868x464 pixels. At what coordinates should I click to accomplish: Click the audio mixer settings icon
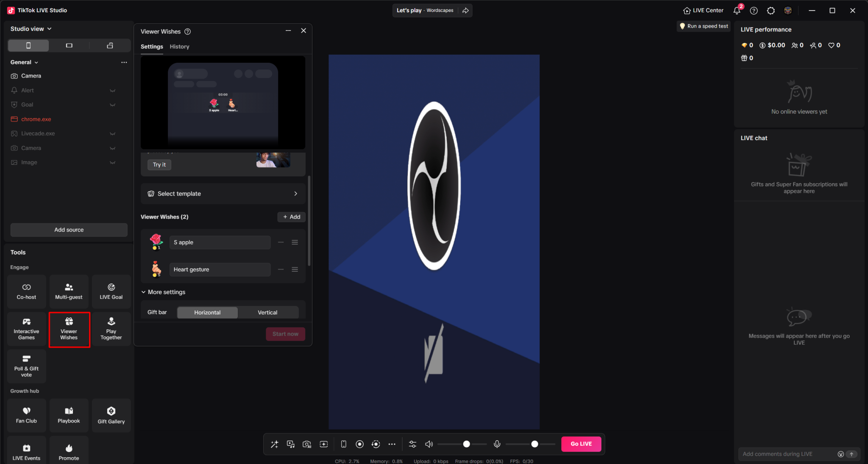pyautogui.click(x=412, y=444)
